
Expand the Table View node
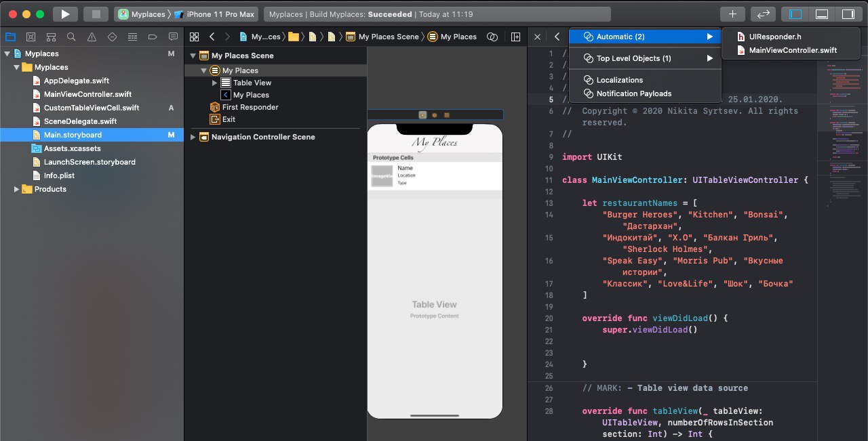(215, 83)
